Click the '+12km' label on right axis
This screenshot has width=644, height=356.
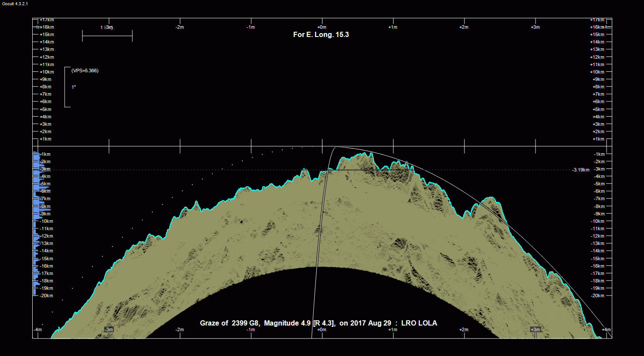tap(597, 57)
